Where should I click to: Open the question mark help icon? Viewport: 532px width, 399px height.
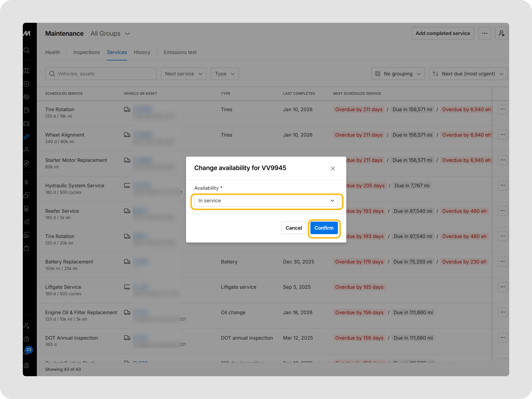(27, 339)
